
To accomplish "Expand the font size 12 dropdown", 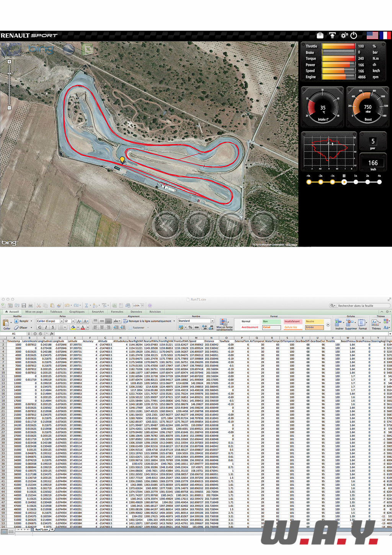I will [x=73, y=321].
